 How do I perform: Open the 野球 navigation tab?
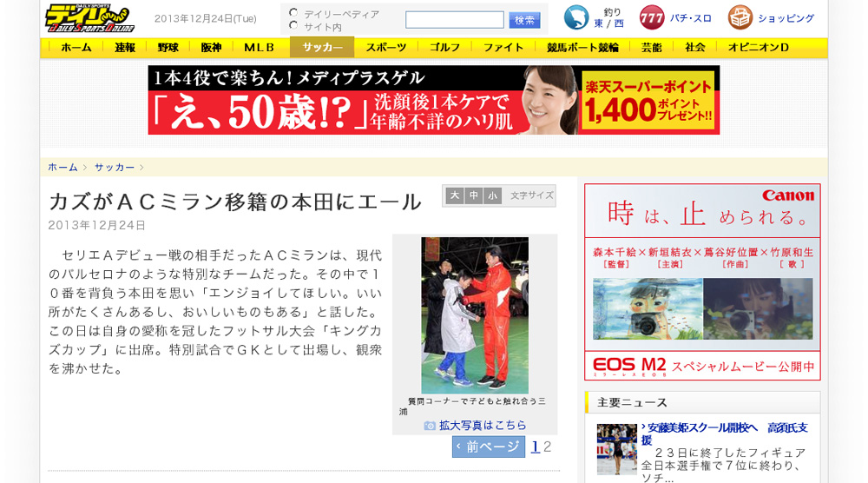168,48
